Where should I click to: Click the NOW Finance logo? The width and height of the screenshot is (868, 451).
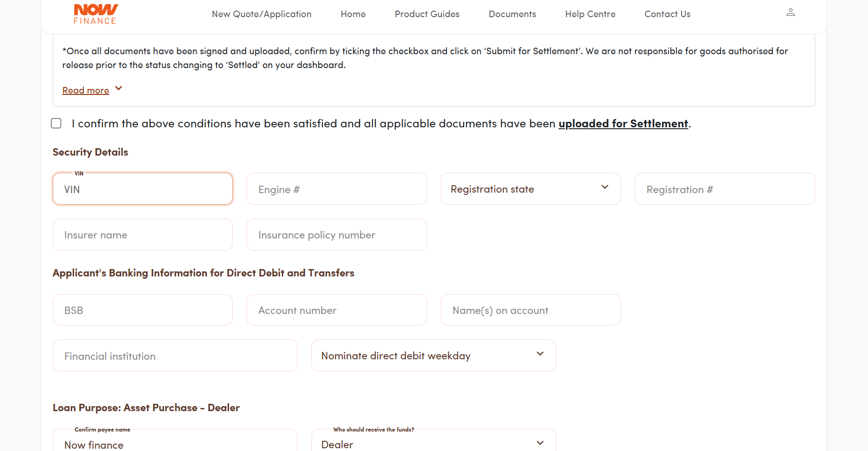[x=95, y=14]
